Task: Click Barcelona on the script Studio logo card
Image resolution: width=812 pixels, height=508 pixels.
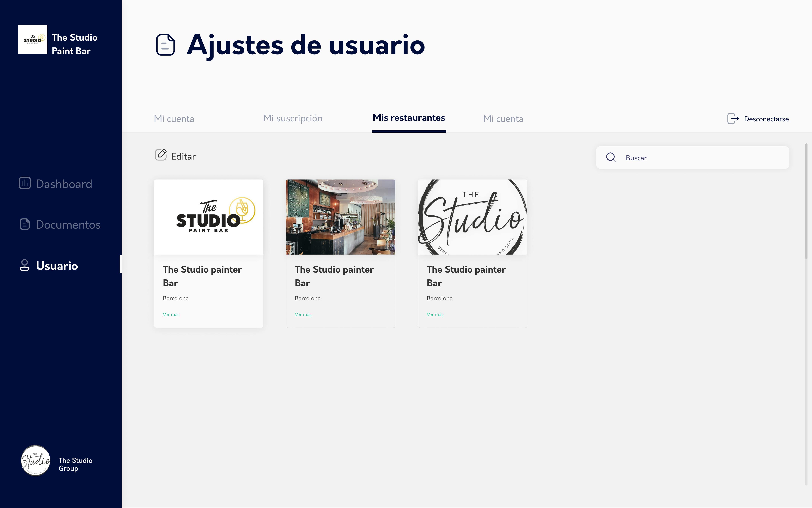Action: click(x=439, y=298)
